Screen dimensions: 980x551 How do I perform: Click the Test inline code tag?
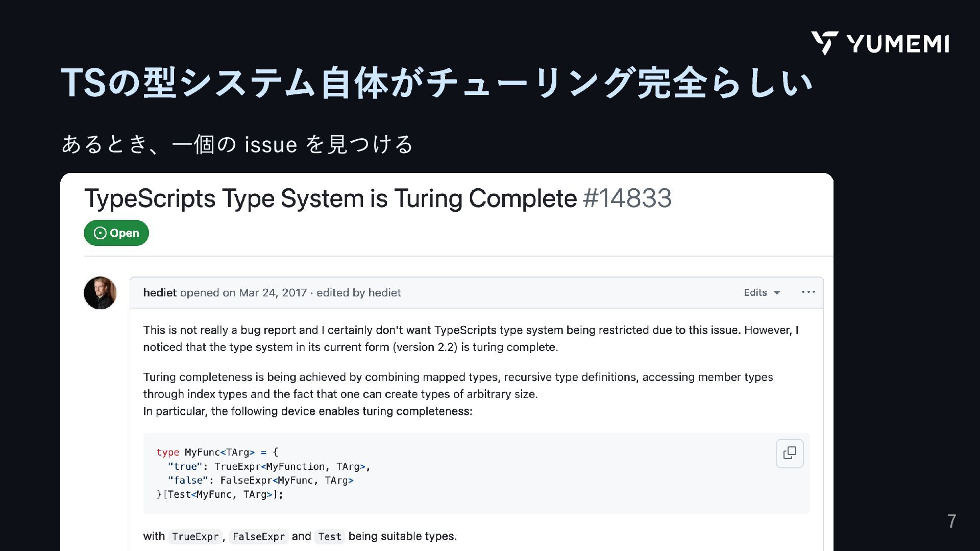click(x=330, y=536)
